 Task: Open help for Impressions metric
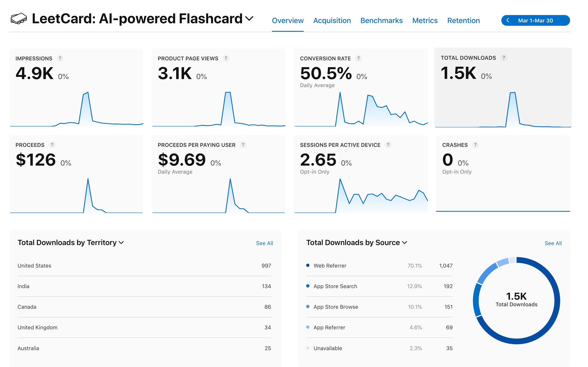[x=60, y=58]
